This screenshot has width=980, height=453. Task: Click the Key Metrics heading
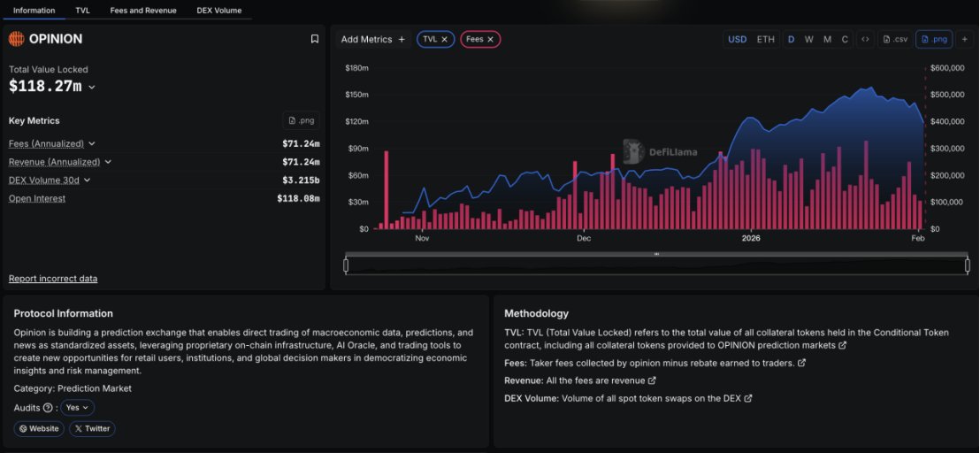coord(34,120)
